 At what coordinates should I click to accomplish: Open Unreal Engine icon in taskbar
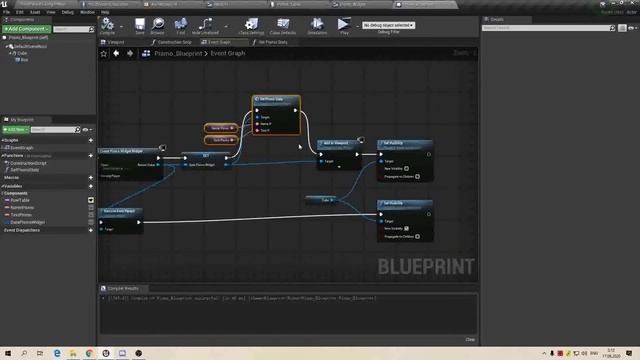(x=106, y=353)
